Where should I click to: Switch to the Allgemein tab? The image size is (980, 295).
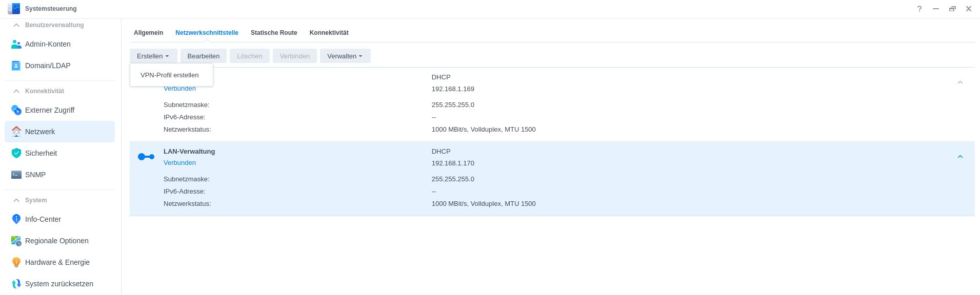click(148, 33)
